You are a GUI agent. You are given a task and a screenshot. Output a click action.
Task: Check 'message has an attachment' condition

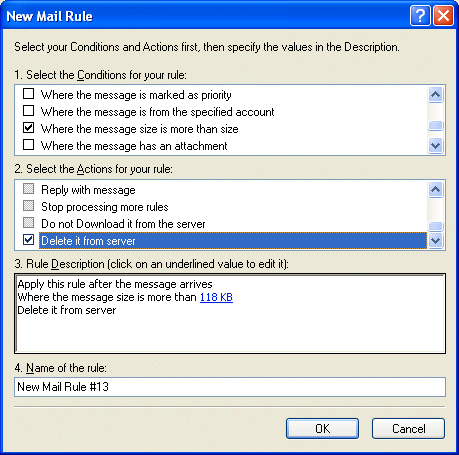[28, 145]
